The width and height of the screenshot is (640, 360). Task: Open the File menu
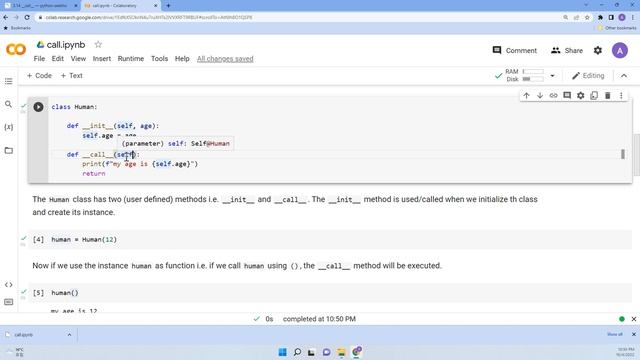coord(39,59)
